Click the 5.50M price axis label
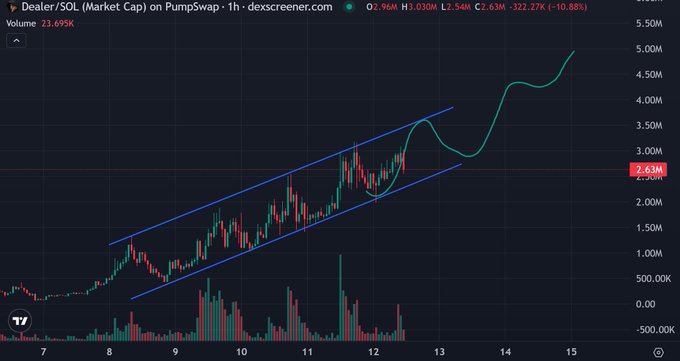Screen dimensions: 680x361 (649, 24)
